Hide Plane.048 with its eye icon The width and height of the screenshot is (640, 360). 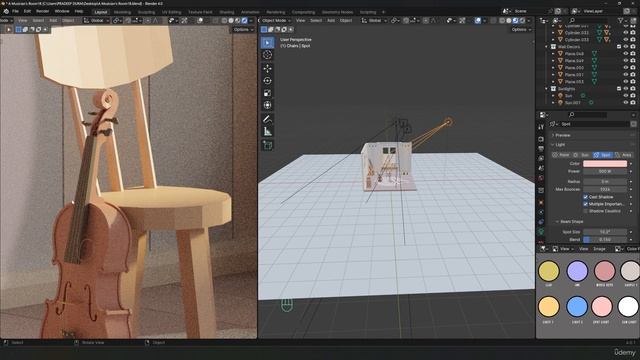tap(626, 54)
